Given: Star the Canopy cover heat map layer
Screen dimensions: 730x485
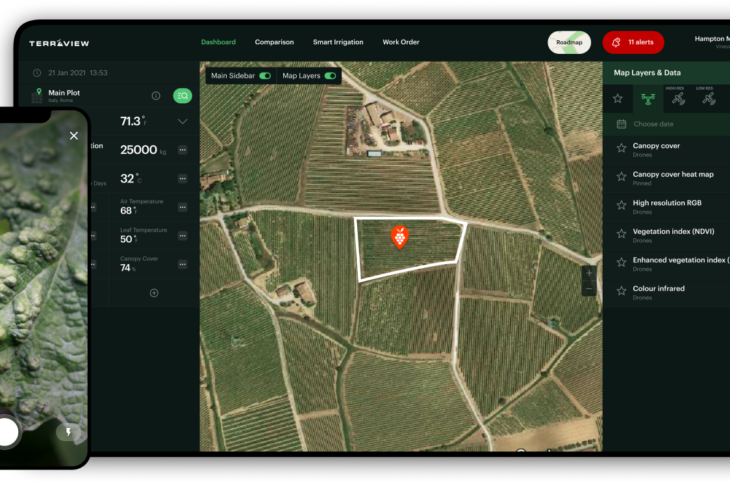Looking at the screenshot, I should [x=621, y=176].
